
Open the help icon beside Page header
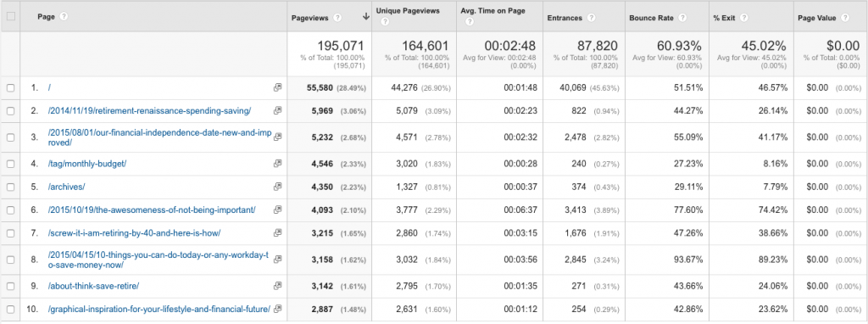(63, 17)
